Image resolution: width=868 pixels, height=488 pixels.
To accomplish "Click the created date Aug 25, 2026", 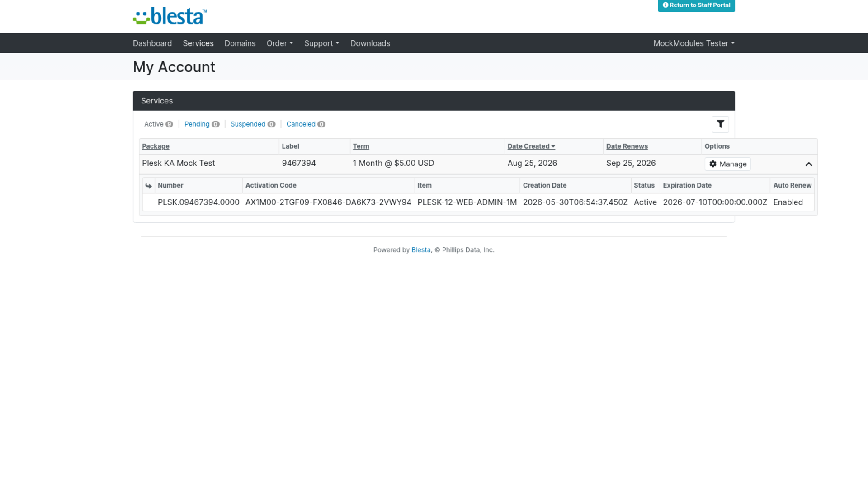I will 532,164.
